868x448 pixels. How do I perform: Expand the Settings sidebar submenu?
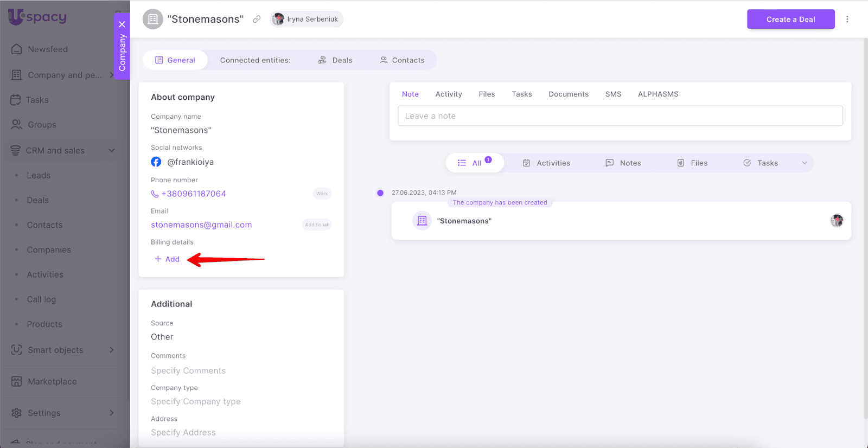111,413
